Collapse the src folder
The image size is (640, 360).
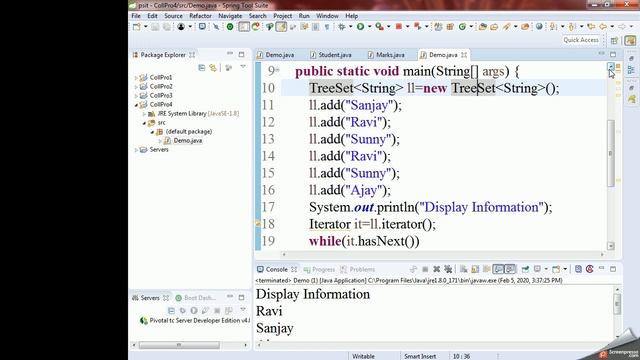coord(144,123)
